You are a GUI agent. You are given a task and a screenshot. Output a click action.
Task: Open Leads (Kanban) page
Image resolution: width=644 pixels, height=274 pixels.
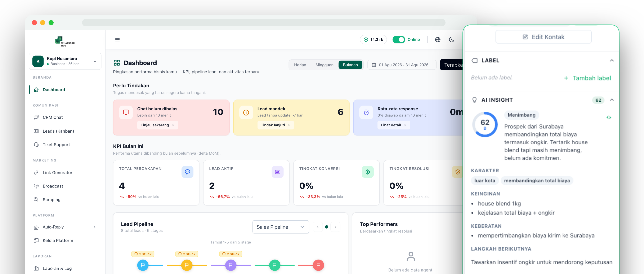click(58, 131)
